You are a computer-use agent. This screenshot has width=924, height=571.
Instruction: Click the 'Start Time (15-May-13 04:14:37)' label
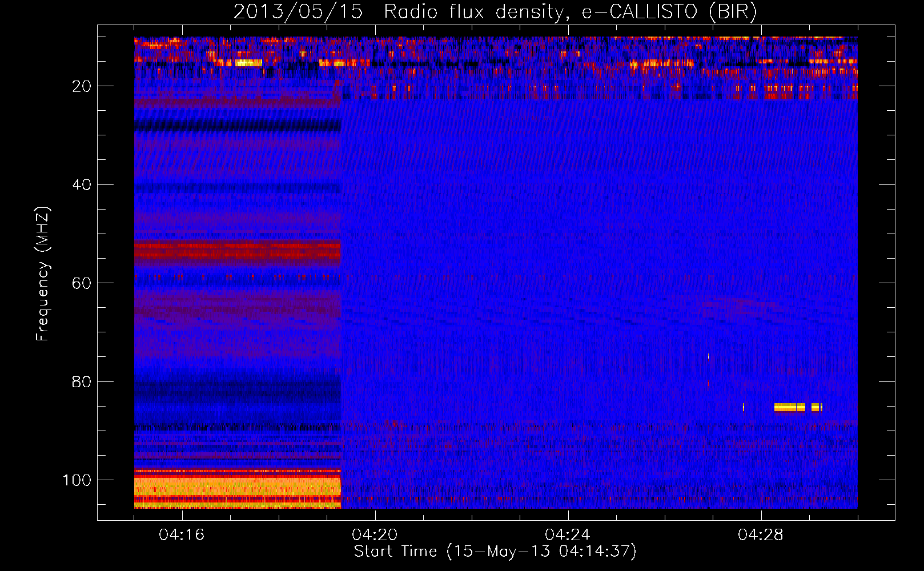point(495,552)
